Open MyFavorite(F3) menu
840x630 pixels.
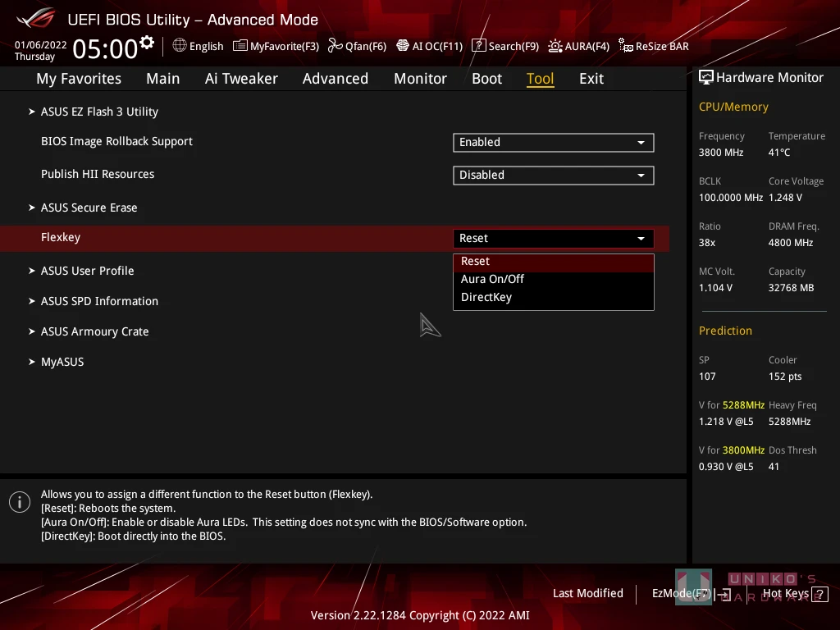pos(276,46)
